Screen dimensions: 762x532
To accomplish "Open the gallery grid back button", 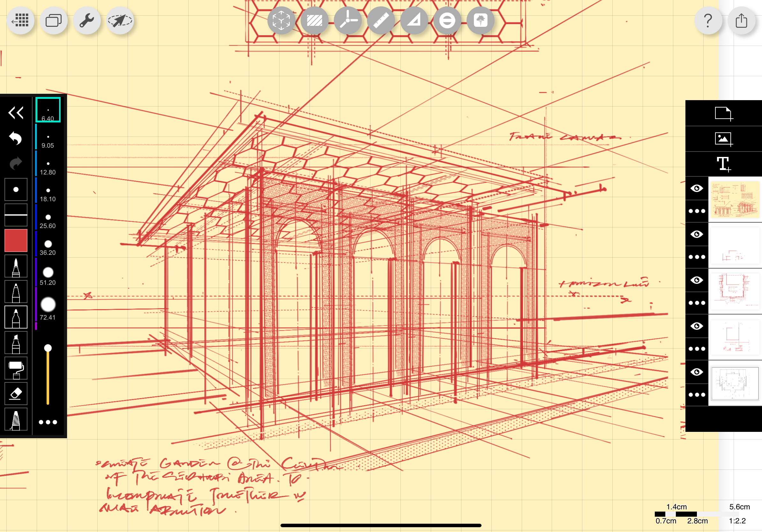I will point(20,20).
